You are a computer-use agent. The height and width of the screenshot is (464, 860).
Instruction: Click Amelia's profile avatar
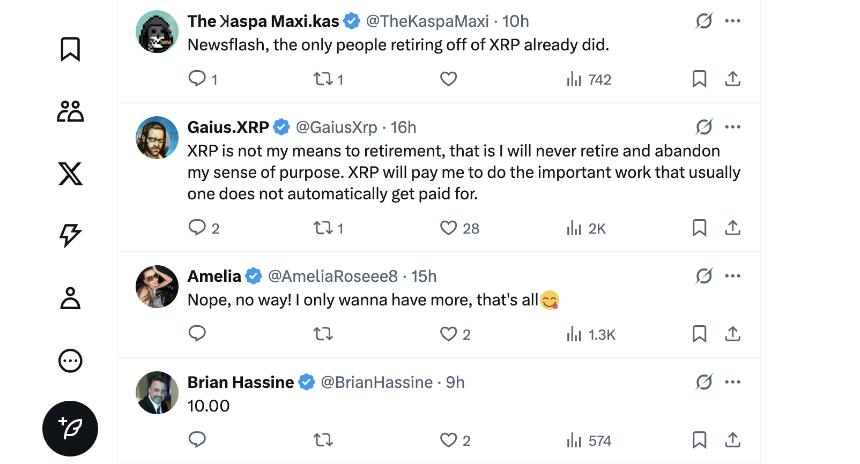(157, 287)
